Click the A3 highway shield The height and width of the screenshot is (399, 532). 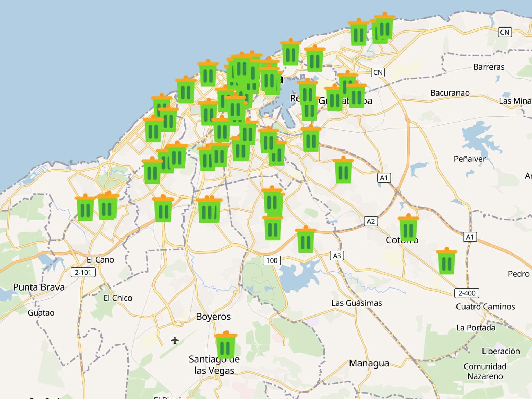click(337, 256)
